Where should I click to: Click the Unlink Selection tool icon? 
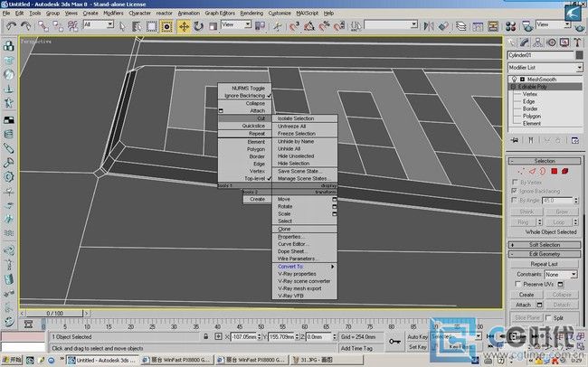point(58,26)
